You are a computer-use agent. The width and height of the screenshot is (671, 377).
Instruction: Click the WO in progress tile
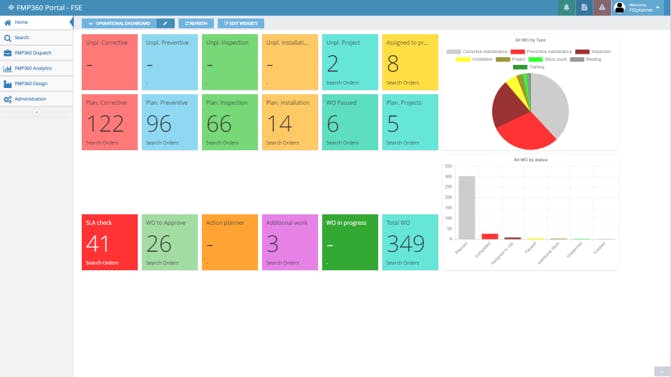pos(350,242)
